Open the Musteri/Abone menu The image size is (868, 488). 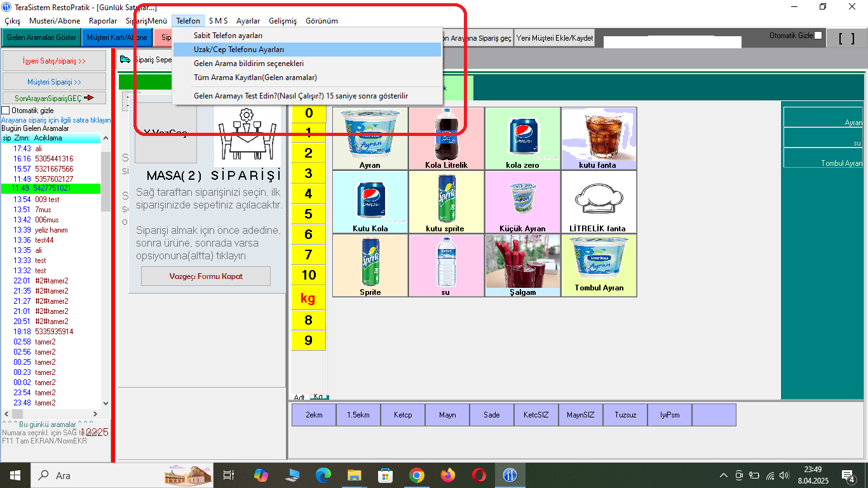pyautogui.click(x=55, y=21)
